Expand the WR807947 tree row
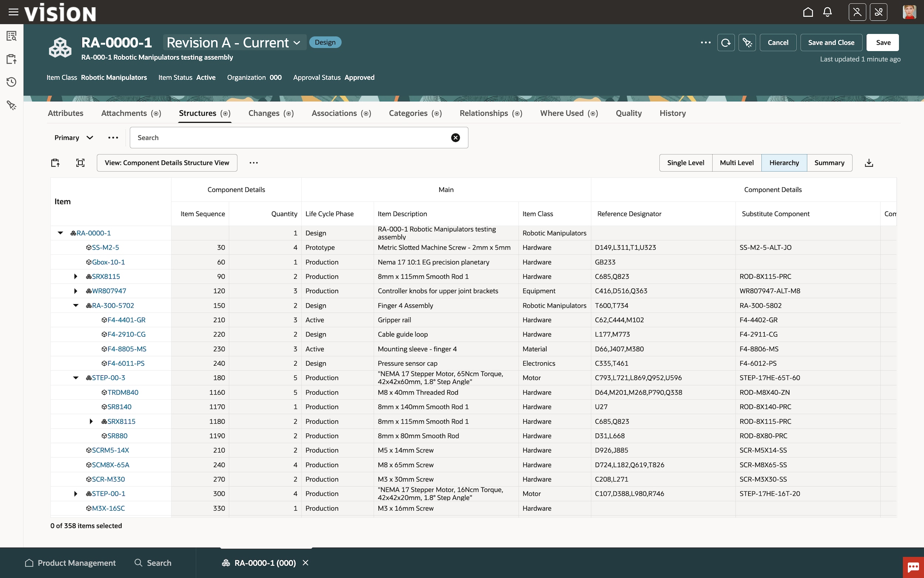This screenshot has height=578, width=924. (76, 291)
